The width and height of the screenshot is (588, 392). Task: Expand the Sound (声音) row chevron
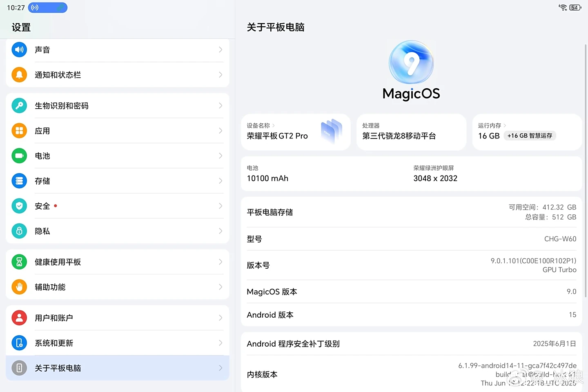pos(220,50)
